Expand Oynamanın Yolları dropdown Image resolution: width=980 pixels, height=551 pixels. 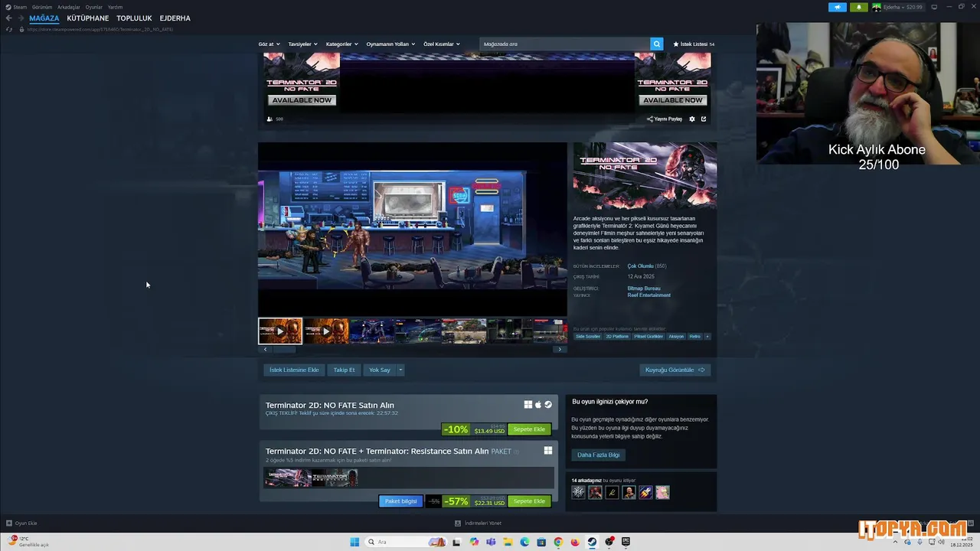click(390, 44)
